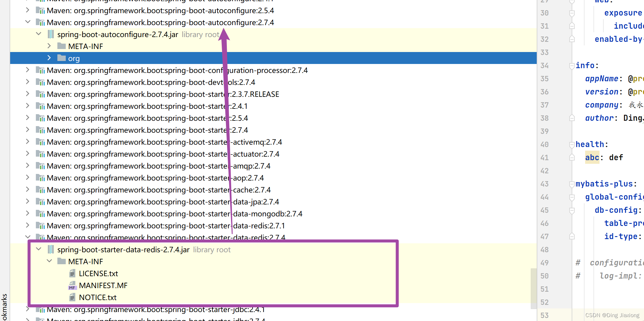Click the library icon of spring-boot-starter-data-mongodb:2.7.4
The image size is (644, 321).
(40, 214)
